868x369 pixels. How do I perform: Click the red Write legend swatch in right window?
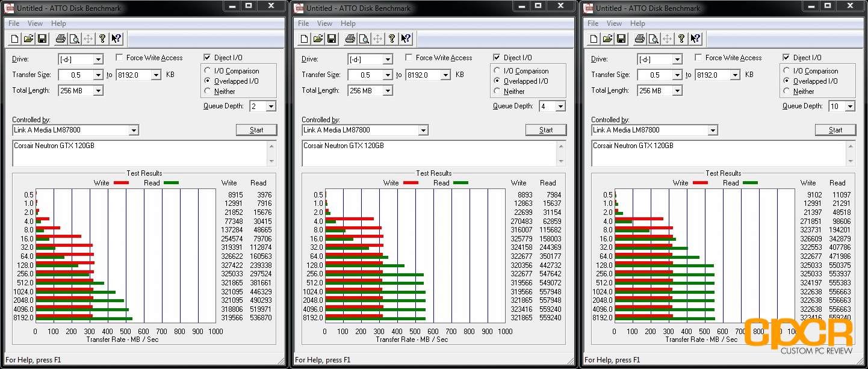click(700, 182)
